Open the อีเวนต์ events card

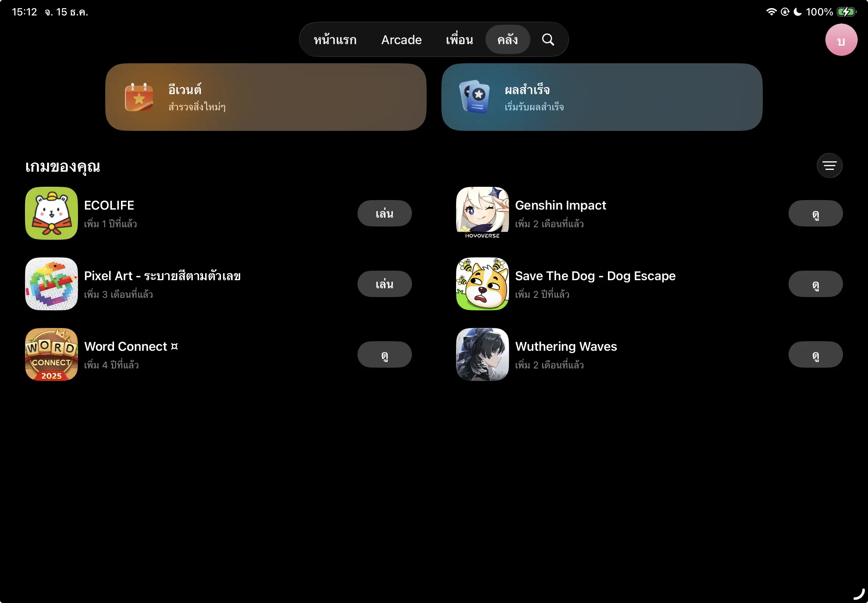(x=266, y=97)
